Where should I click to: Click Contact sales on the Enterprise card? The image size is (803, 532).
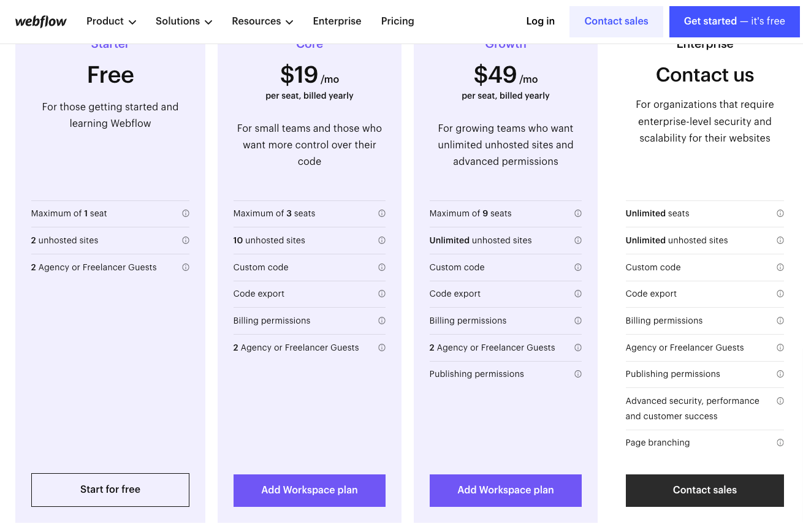(704, 490)
